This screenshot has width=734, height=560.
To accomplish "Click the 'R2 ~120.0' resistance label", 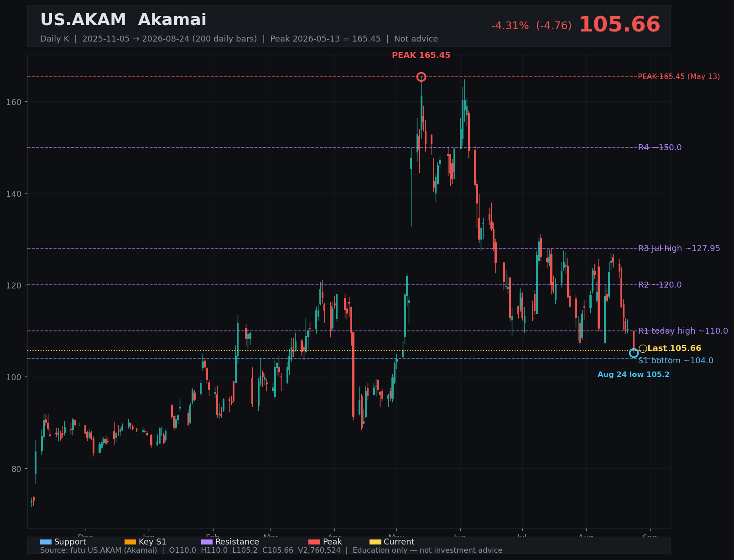I will [660, 285].
